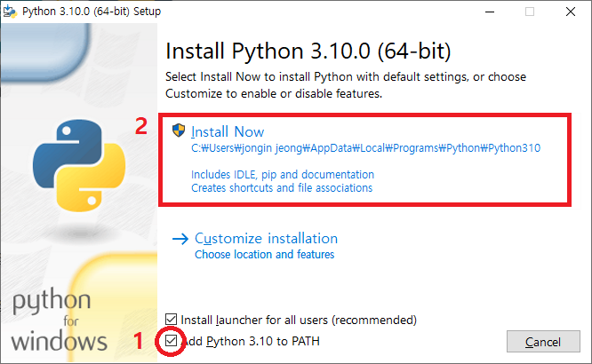The height and width of the screenshot is (364, 592).
Task: Click 'Creates shortcuts and file associations' text
Action: click(282, 188)
